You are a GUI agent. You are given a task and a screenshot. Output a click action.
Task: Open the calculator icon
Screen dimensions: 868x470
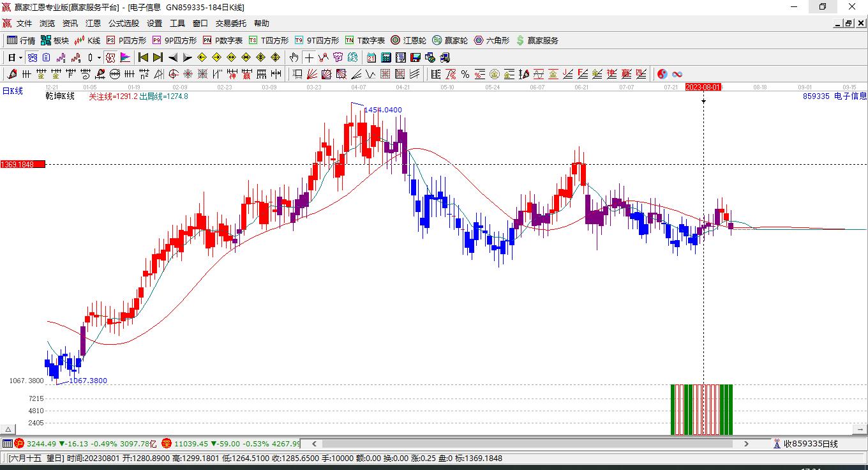(x=385, y=57)
